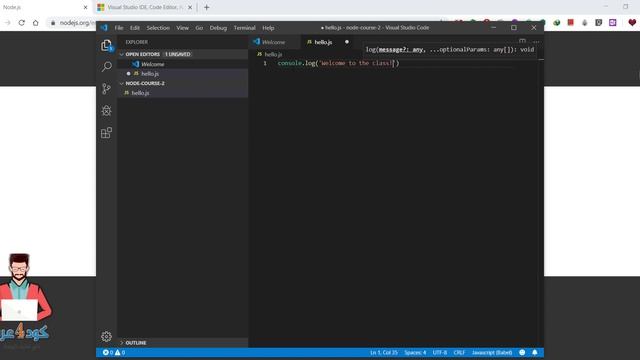Open the Selection menu
The width and height of the screenshot is (640, 360).
tap(158, 28)
